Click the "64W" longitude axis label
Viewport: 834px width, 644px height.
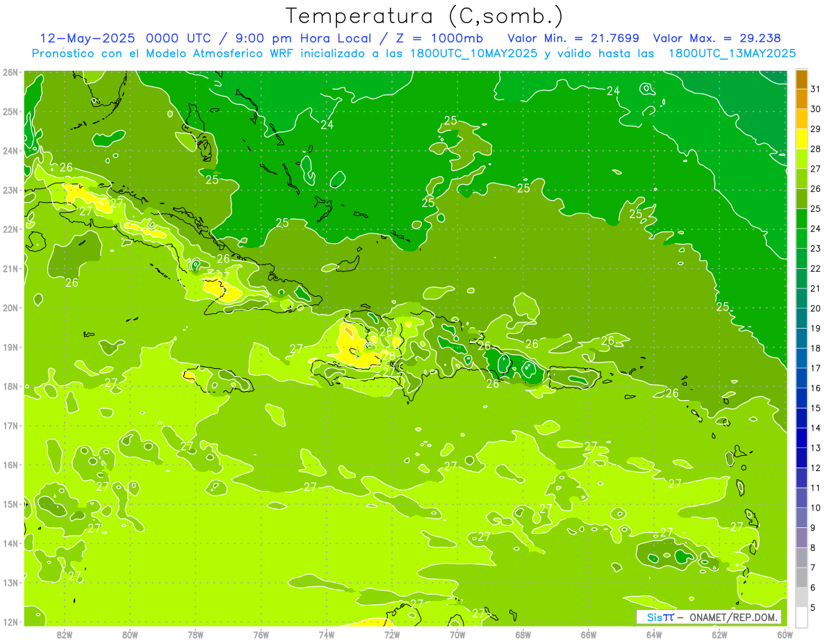pos(654,634)
